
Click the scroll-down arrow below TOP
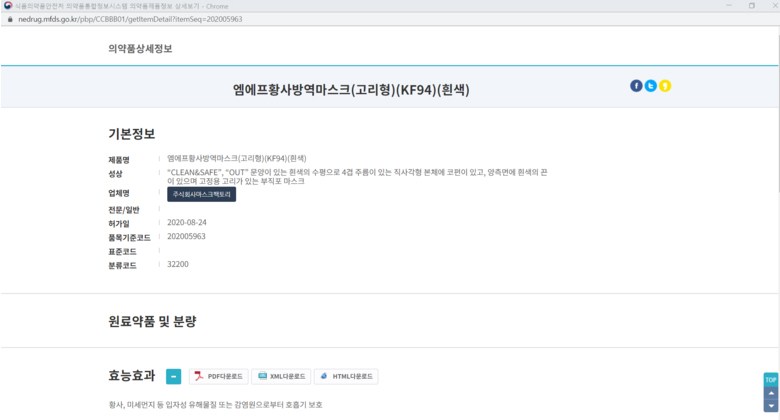pos(770,407)
